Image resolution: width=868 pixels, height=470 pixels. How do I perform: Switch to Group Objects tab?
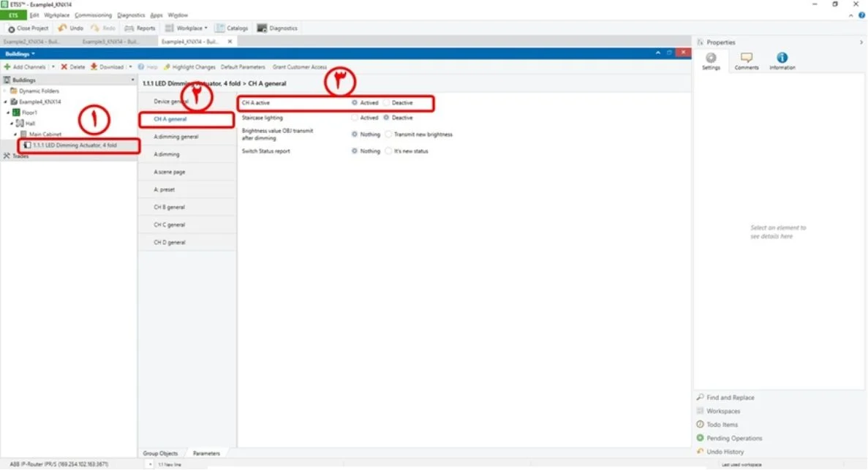tap(161, 453)
